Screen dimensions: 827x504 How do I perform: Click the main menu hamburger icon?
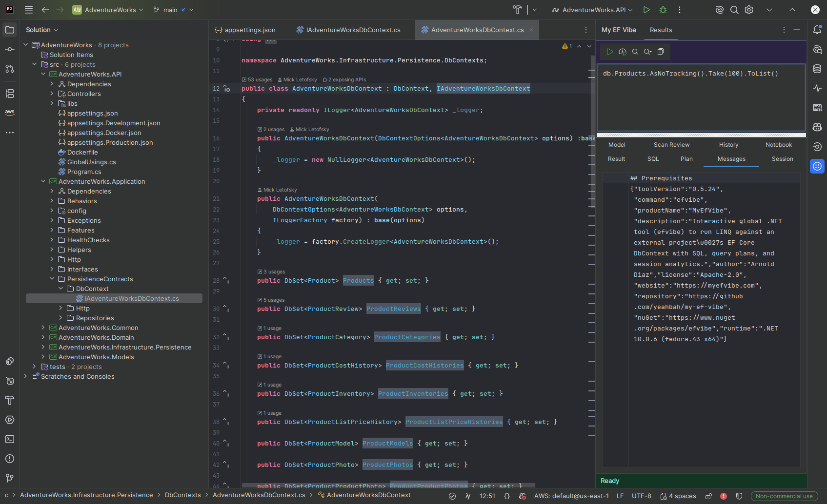29,10
